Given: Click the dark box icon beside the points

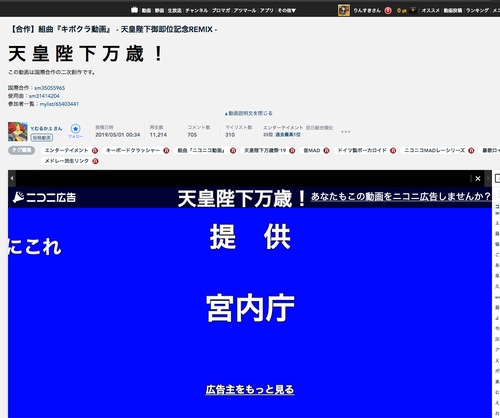Looking at the screenshot, I should pos(413,10).
